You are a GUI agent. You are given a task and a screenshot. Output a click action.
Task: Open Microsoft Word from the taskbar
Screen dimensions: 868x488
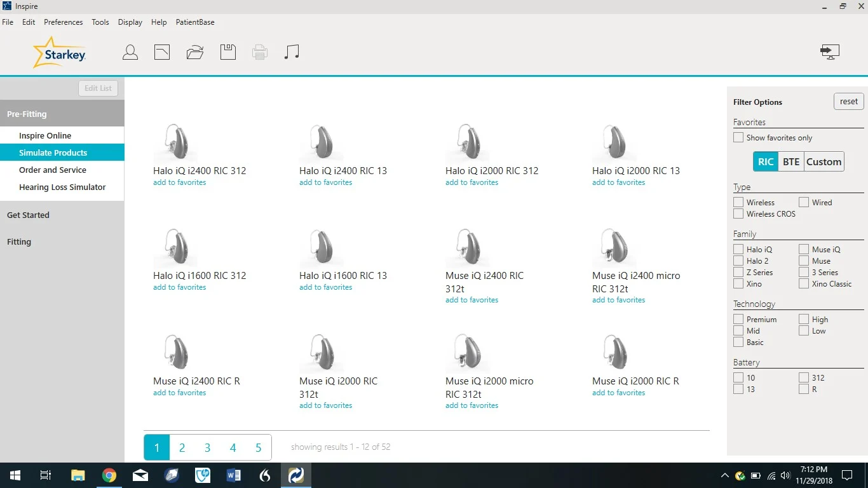point(234,475)
